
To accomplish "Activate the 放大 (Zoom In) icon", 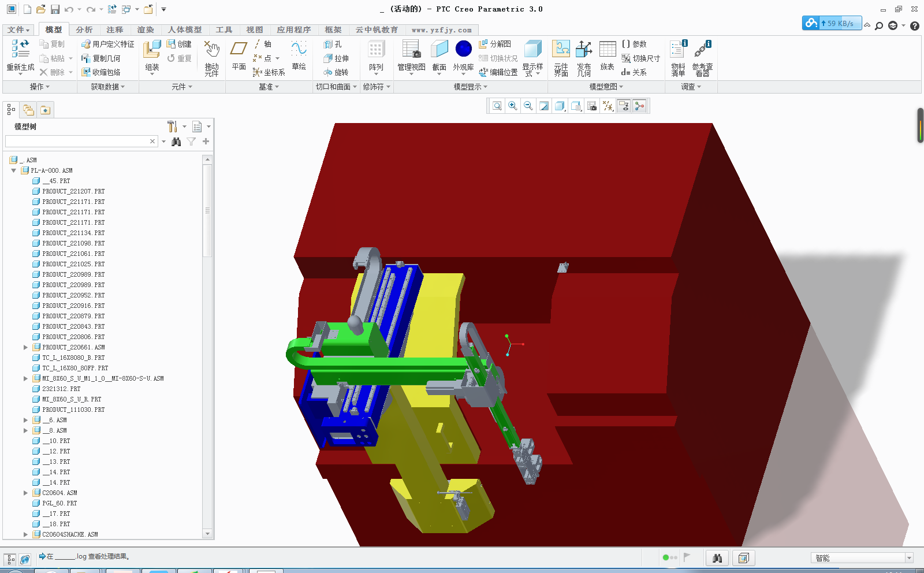I will [x=512, y=106].
